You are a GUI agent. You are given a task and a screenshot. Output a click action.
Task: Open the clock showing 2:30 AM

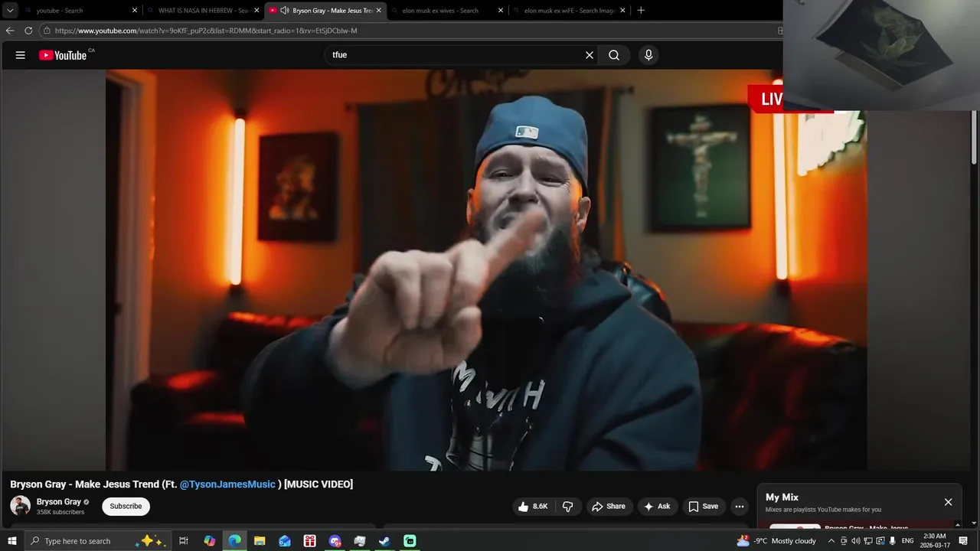(935, 541)
